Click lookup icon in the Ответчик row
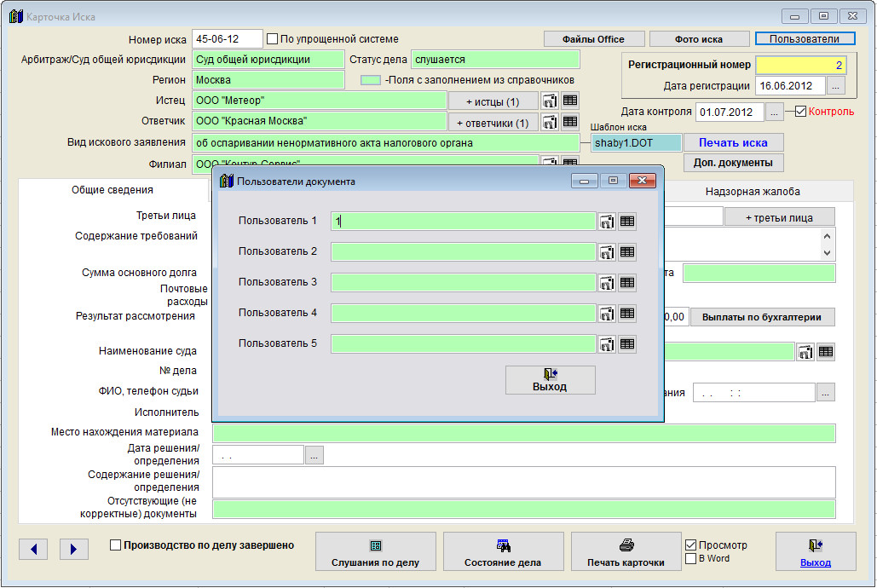877x588 pixels. [x=550, y=122]
